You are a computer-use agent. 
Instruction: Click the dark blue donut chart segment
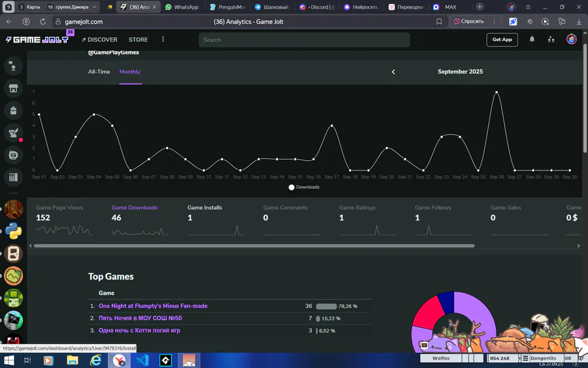point(446,302)
